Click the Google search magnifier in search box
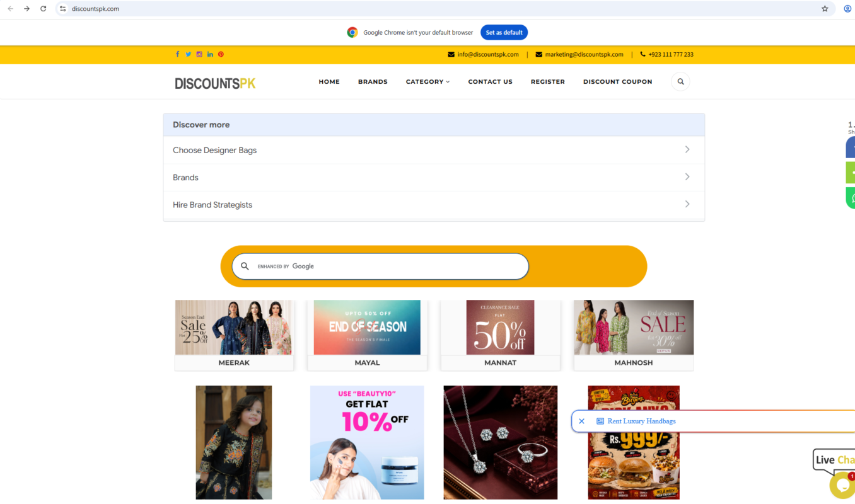Screen dimensions: 855x504 245,266
